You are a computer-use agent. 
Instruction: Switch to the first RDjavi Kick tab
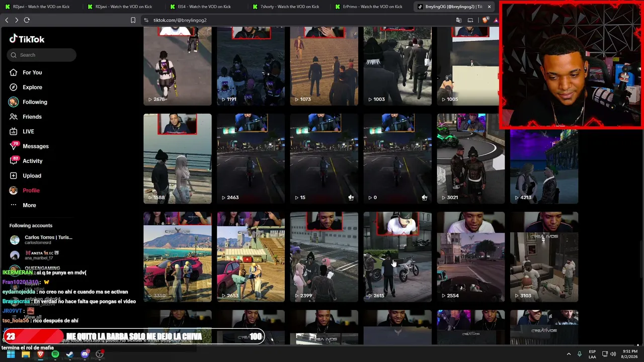[x=39, y=7]
